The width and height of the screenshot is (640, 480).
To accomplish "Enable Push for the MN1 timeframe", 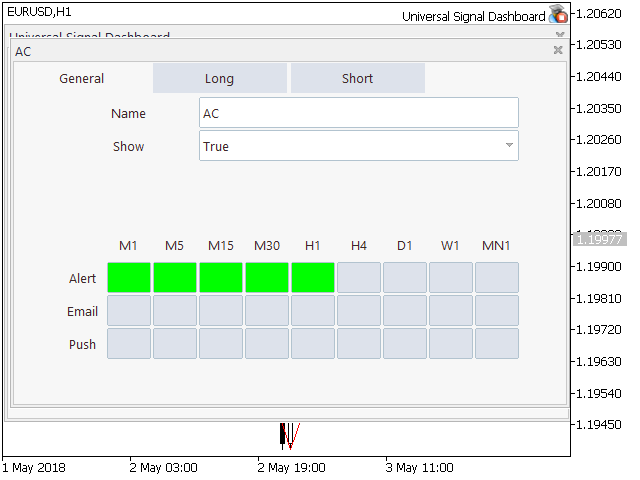I will coord(497,344).
